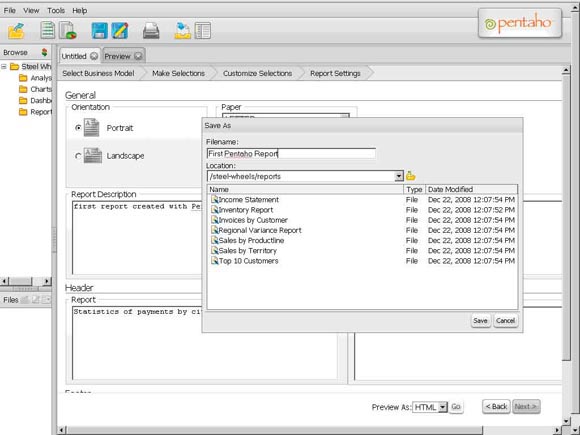
Task: Click the Portrait page icon
Action: click(x=91, y=128)
